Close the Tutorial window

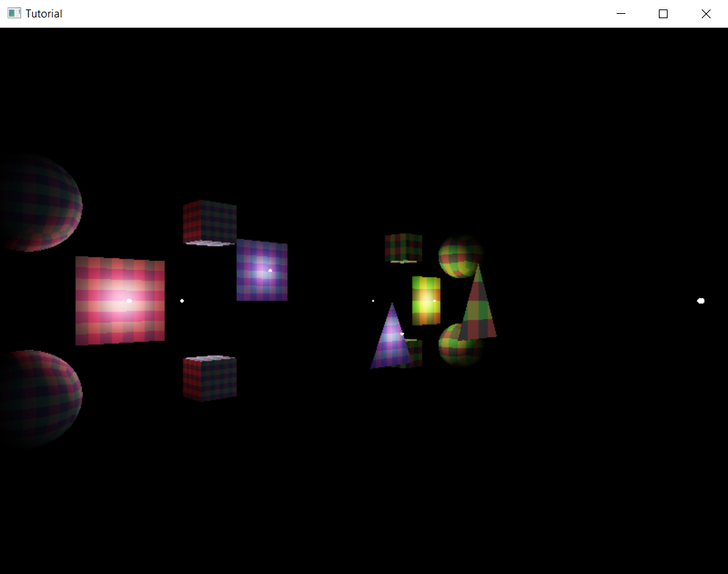pyautogui.click(x=705, y=13)
